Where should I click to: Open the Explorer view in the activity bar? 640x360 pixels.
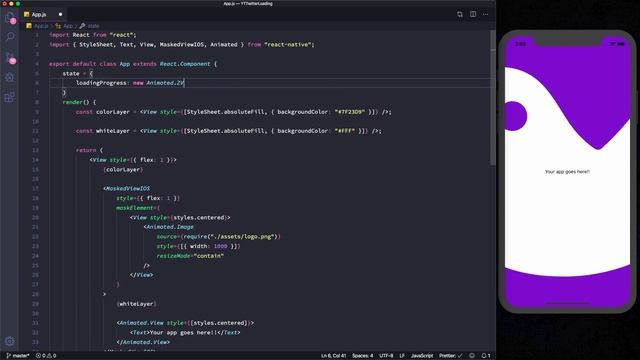(10, 18)
